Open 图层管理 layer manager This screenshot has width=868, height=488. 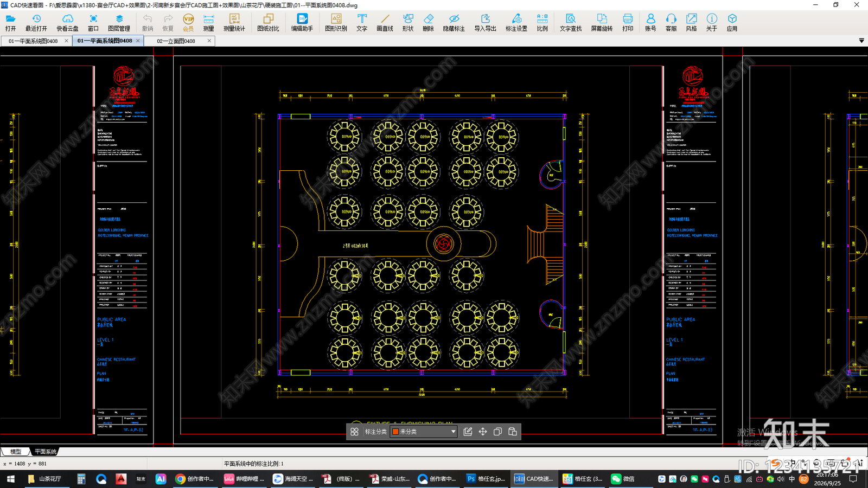pyautogui.click(x=119, y=23)
